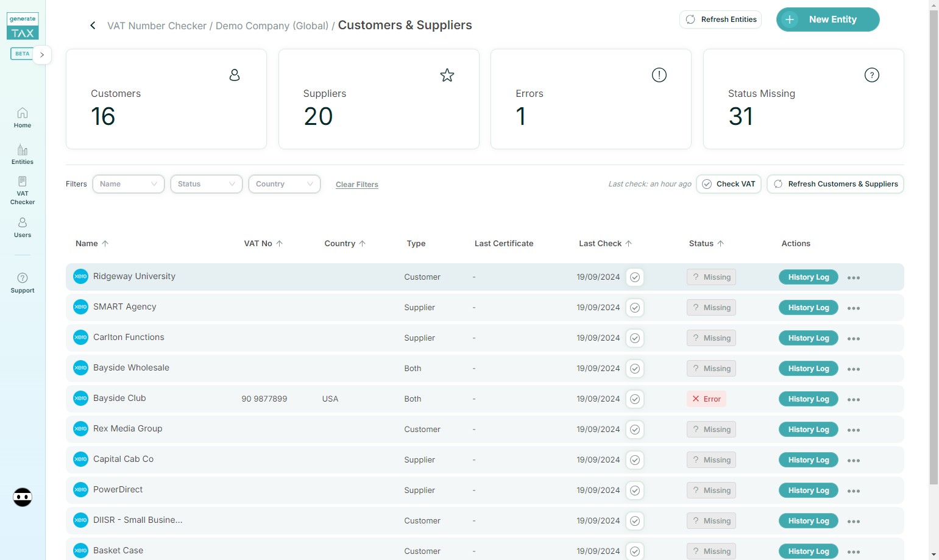Viewport: 939px width, 560px height.
Task: Click the check circle for SMART Agency row
Action: click(635, 308)
